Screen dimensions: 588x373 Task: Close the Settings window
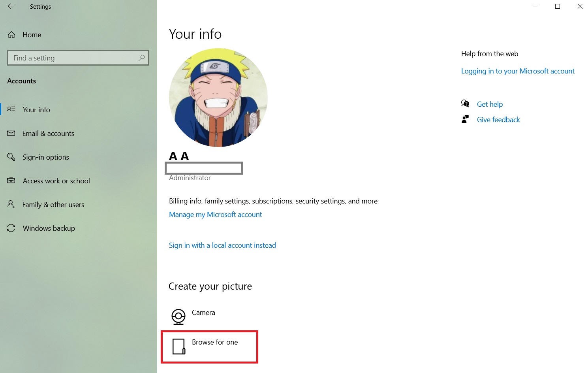click(x=580, y=6)
